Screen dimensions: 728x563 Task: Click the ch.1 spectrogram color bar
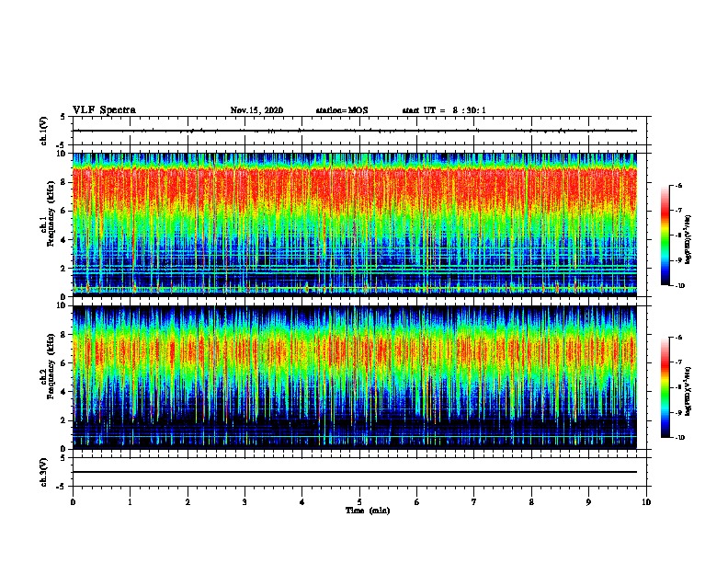tap(665, 236)
